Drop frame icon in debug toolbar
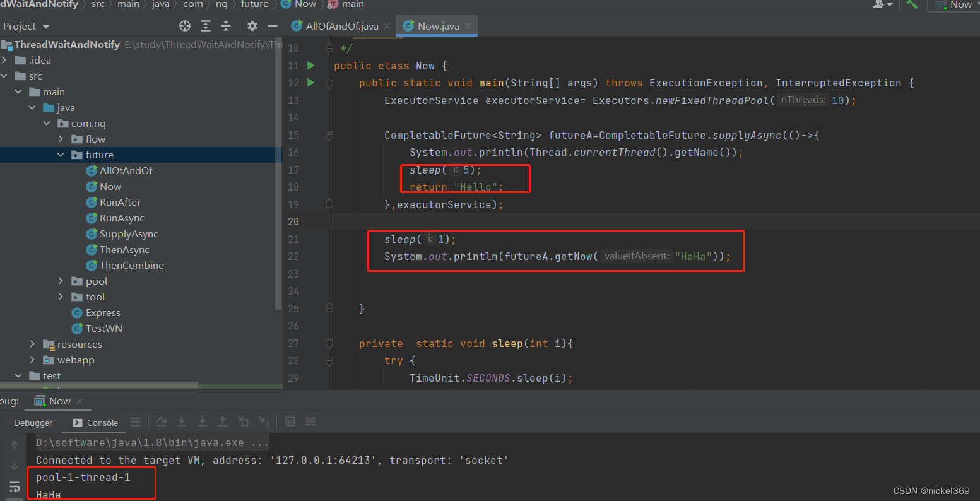Screen dimensions: 980x501 (244, 422)
